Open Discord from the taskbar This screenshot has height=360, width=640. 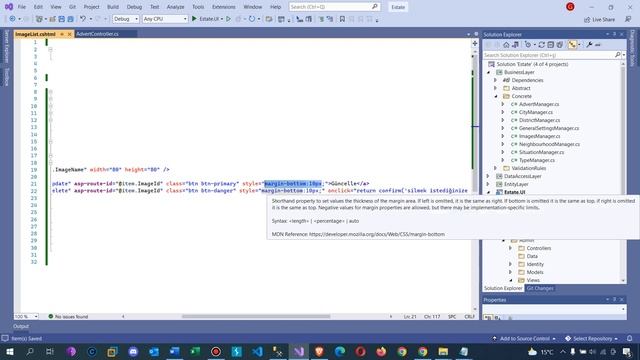(x=133, y=351)
